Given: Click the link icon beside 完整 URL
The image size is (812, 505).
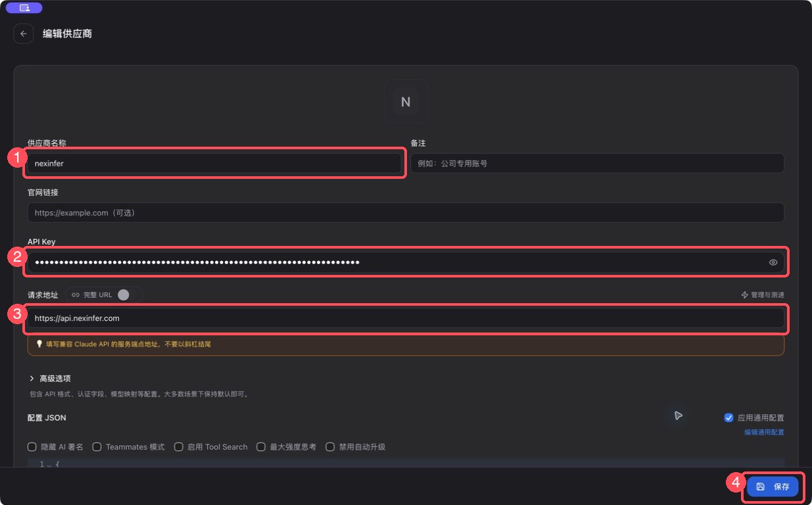Looking at the screenshot, I should click(76, 295).
